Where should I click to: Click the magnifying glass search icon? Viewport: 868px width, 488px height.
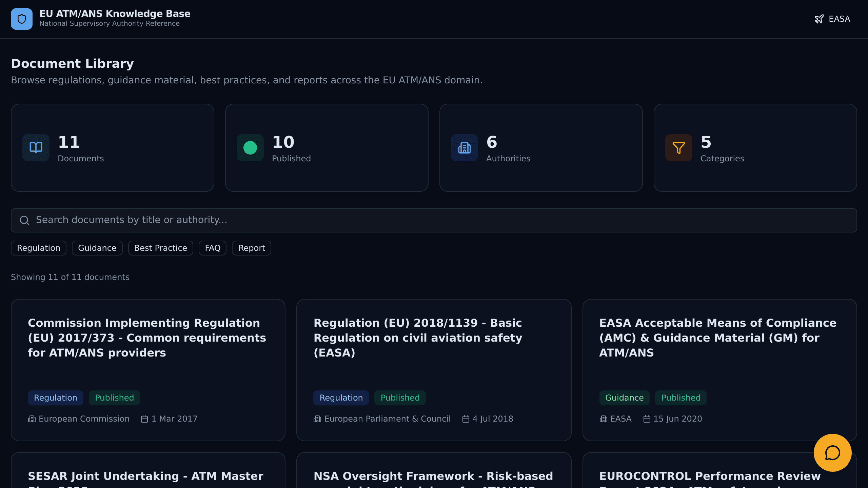pos(24,220)
